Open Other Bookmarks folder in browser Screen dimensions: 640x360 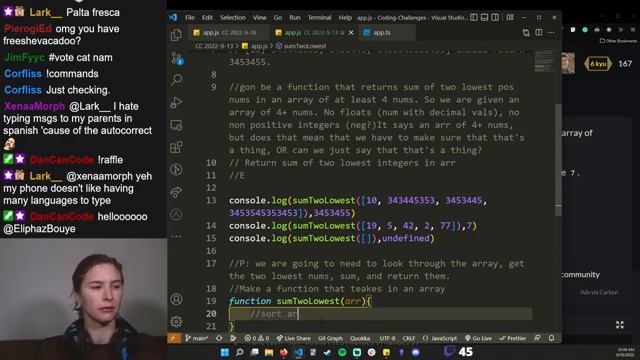point(618,40)
